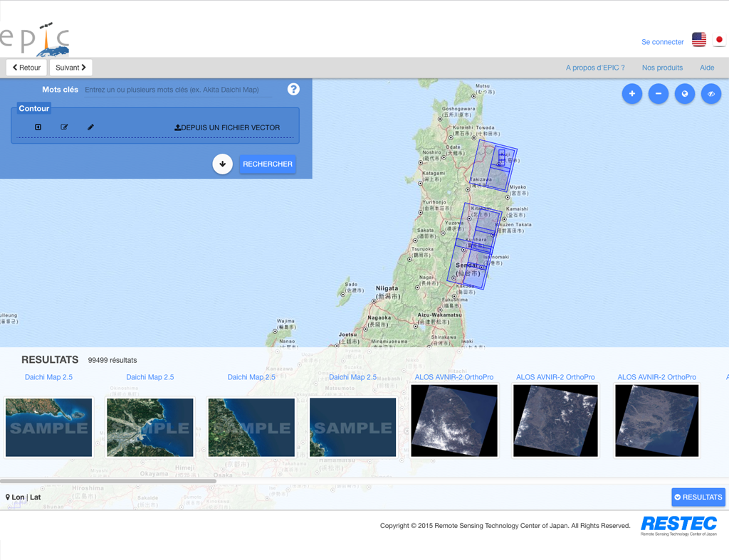This screenshot has height=560, width=729.
Task: Expand advanced search with the down-arrow button
Action: click(223, 164)
